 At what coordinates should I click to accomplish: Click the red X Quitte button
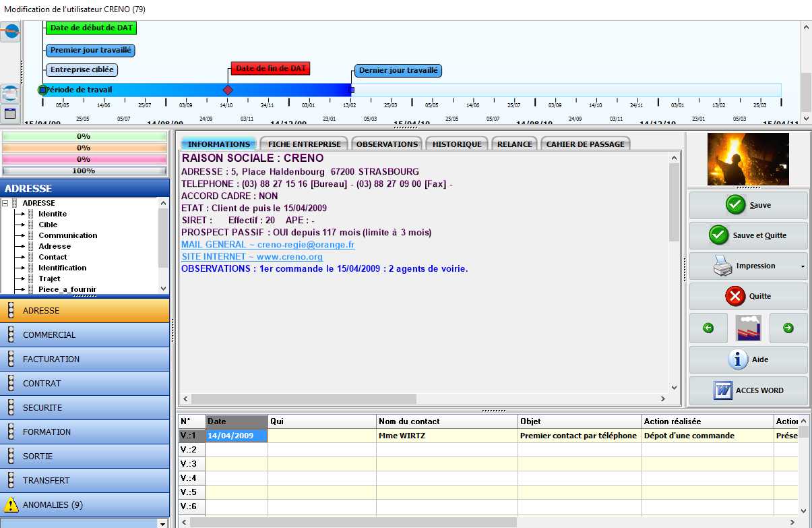pyautogui.click(x=748, y=296)
